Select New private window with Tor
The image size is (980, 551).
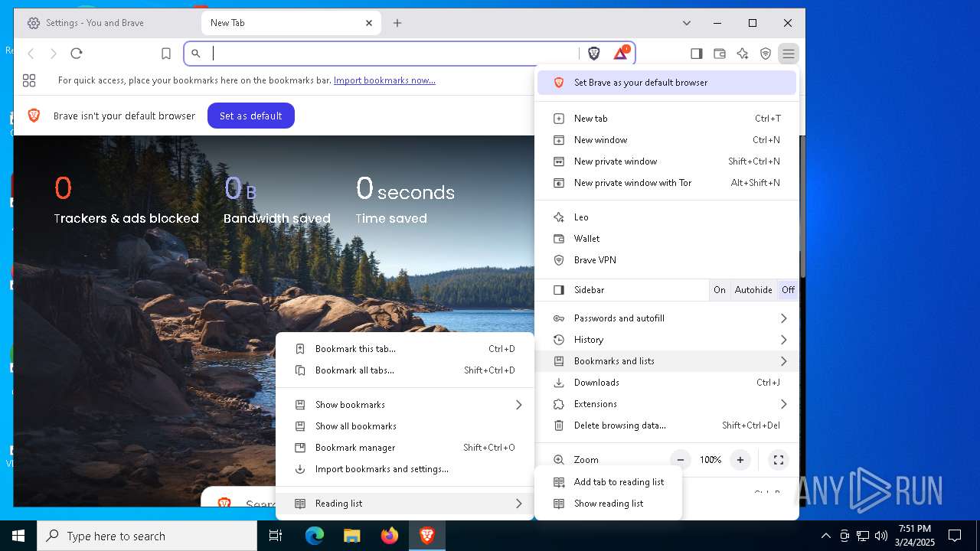click(667, 183)
